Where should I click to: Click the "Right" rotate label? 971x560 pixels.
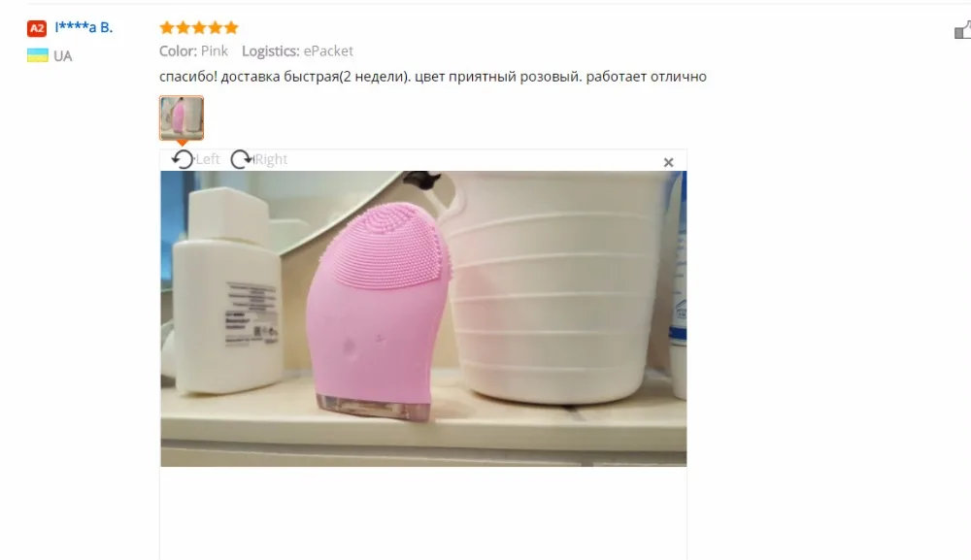pos(271,159)
